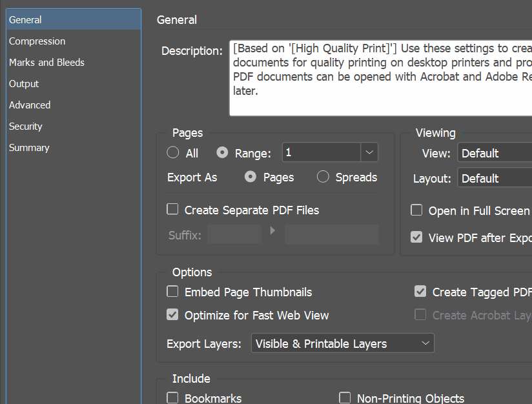Open the Compression settings section
The height and width of the screenshot is (404, 532).
click(37, 41)
